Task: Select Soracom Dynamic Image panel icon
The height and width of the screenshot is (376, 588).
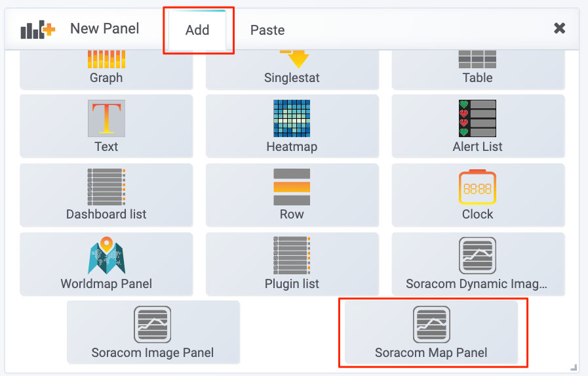Action: (477, 255)
